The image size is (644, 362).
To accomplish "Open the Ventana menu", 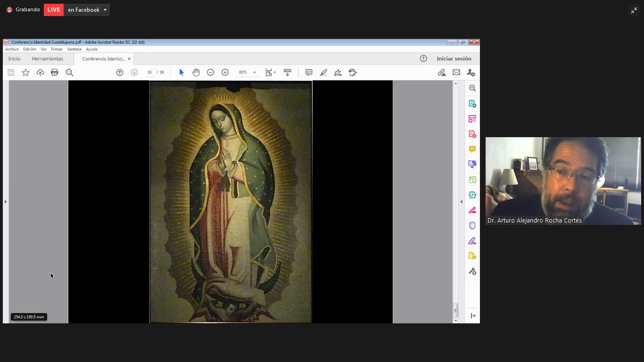I will (x=74, y=49).
